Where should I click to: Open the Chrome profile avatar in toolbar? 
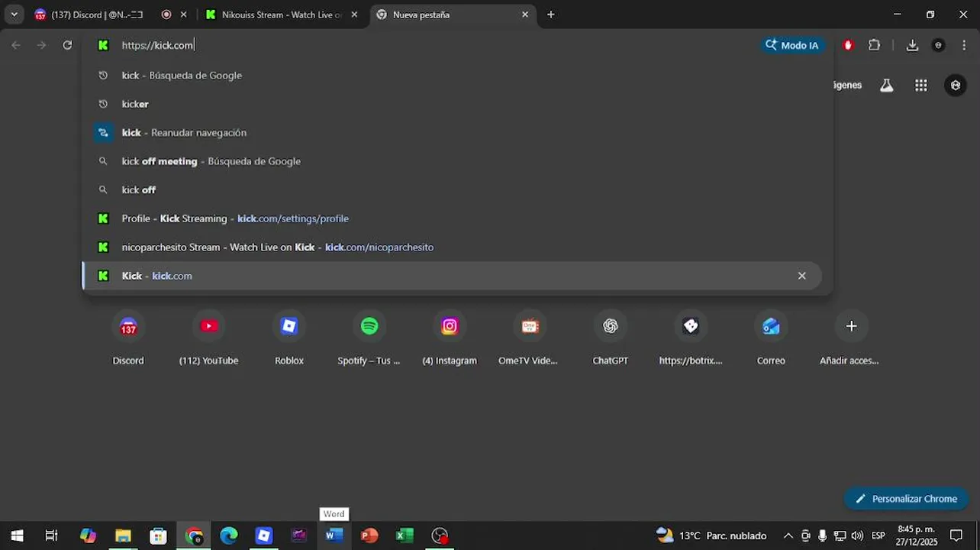939,45
